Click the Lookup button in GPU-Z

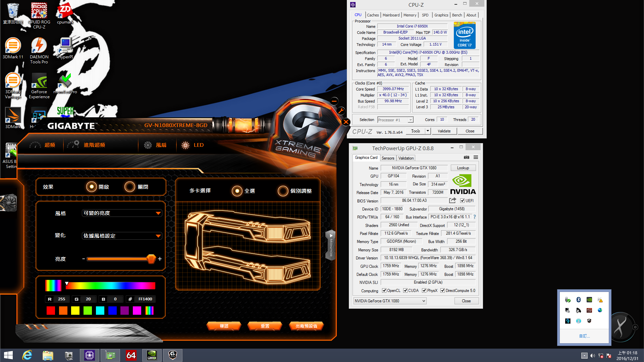[463, 168]
